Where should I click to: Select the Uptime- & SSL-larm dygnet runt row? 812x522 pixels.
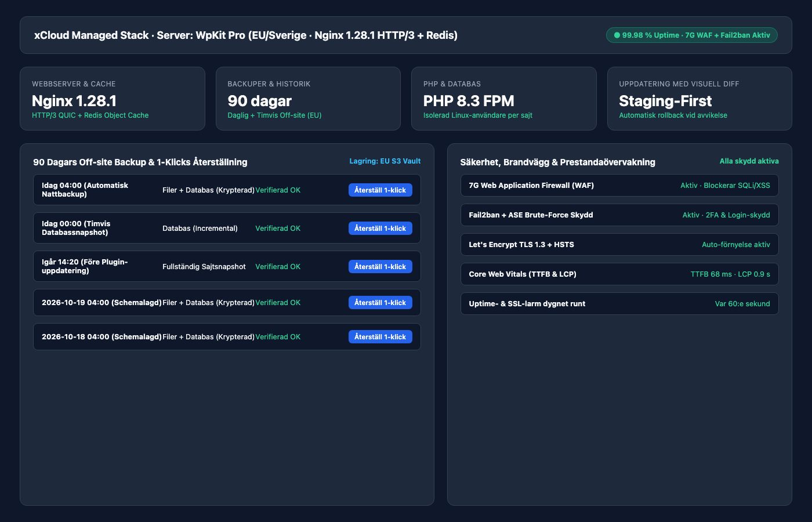pyautogui.click(x=619, y=304)
